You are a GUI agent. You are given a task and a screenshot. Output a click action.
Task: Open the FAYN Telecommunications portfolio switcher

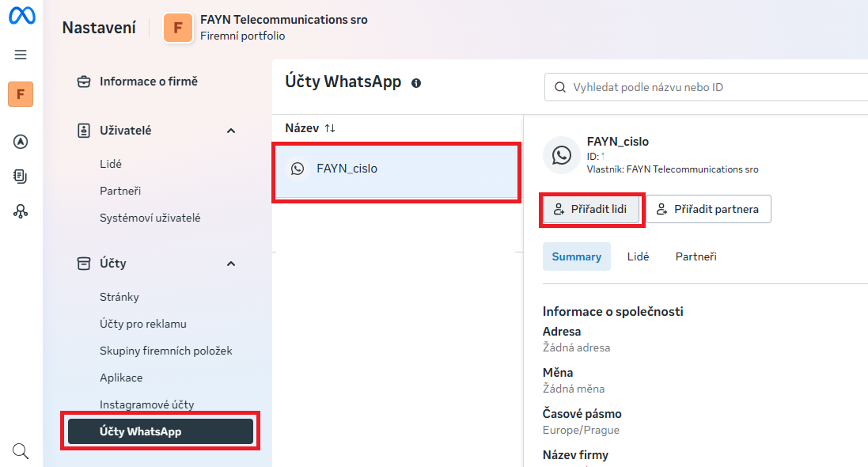(265, 28)
